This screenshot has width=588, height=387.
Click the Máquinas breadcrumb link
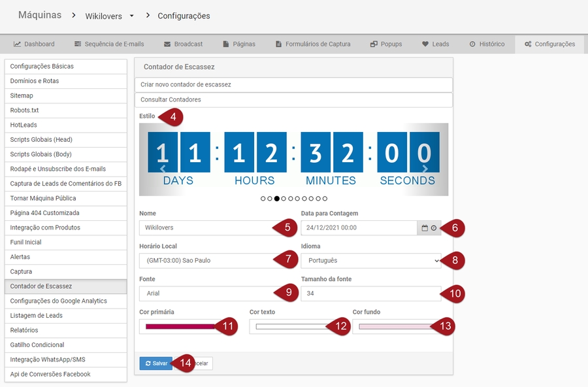[x=40, y=15]
